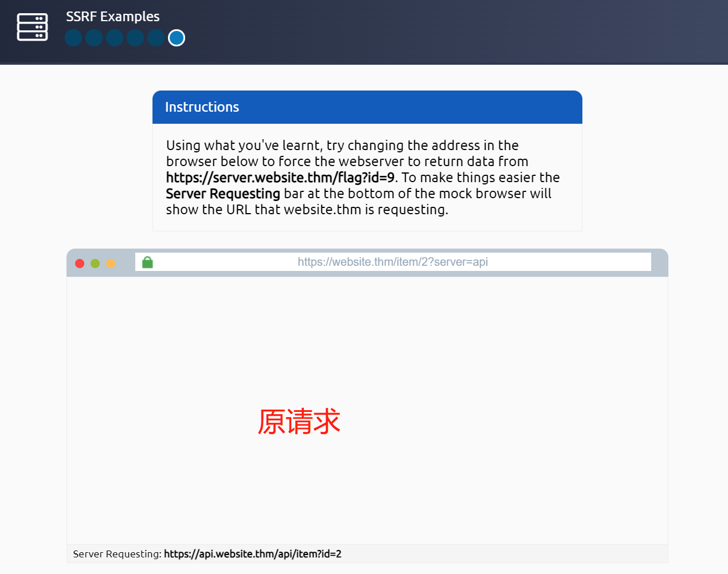Hit the orange dot in mock browser
The width and height of the screenshot is (728, 574).
click(111, 264)
